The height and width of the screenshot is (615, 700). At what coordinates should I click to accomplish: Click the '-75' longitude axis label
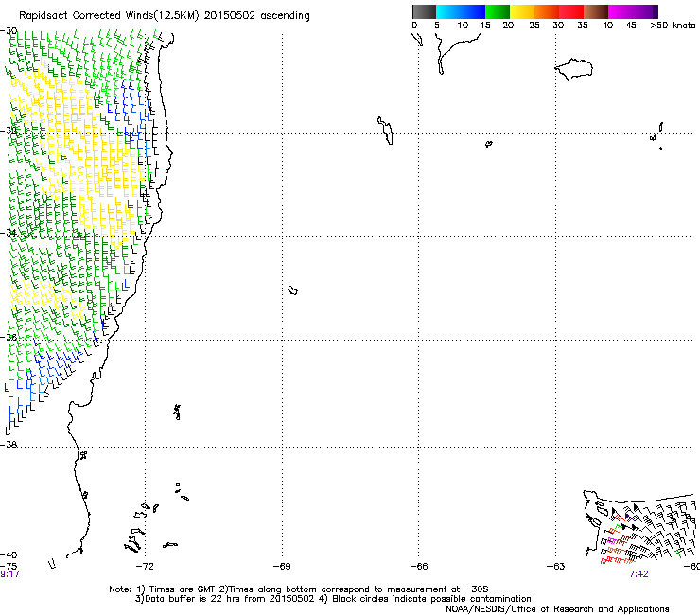[9, 567]
